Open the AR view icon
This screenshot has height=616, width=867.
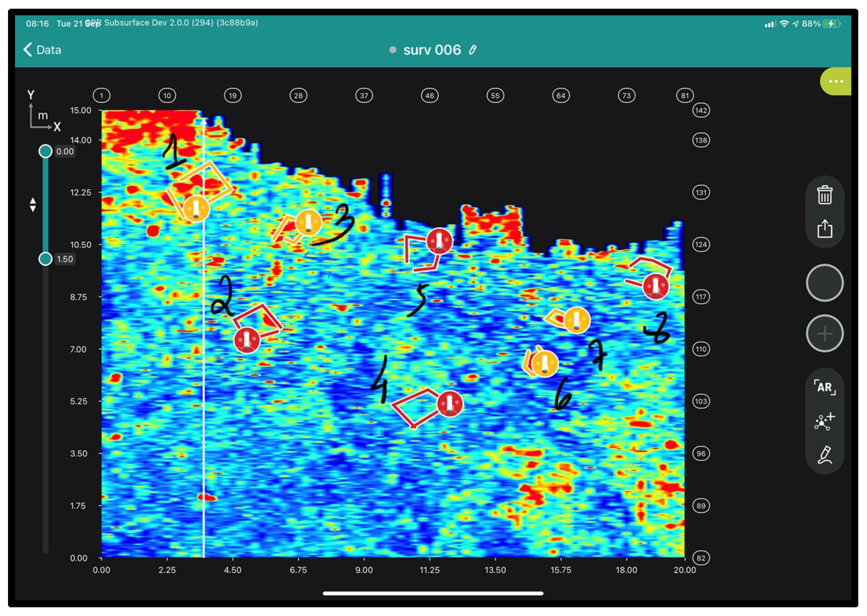tap(824, 387)
